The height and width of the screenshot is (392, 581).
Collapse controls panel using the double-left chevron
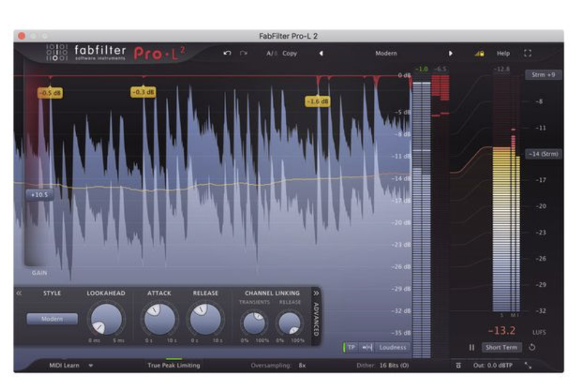(x=19, y=293)
